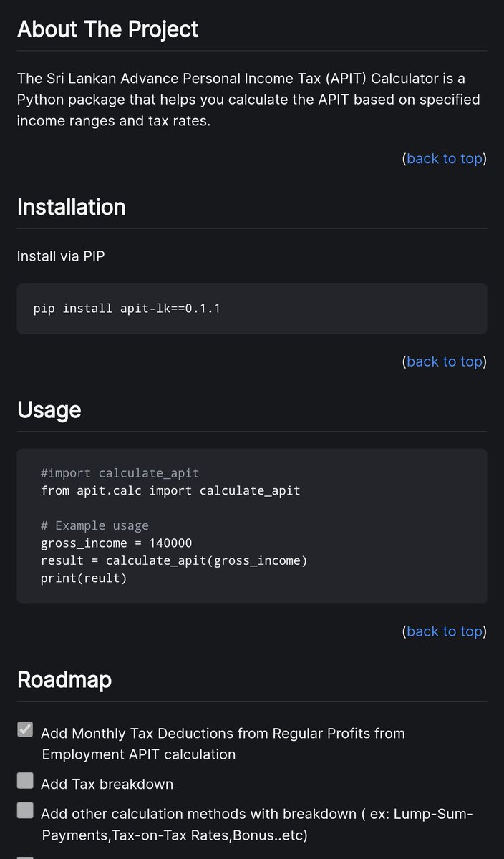Click the 'Add Tax breakdown' roadmap text
504x859 pixels.
click(x=107, y=784)
